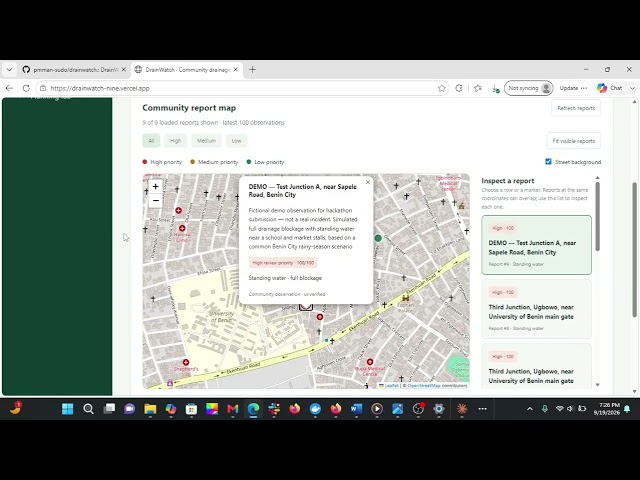Filter reports by High priority

coord(176,141)
